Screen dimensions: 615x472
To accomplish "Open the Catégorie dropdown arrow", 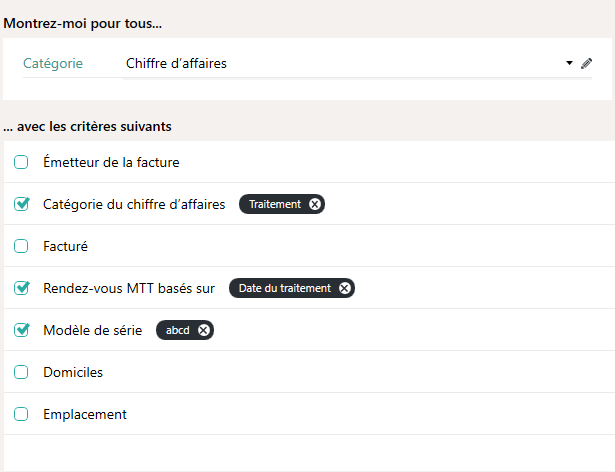I will 569,63.
